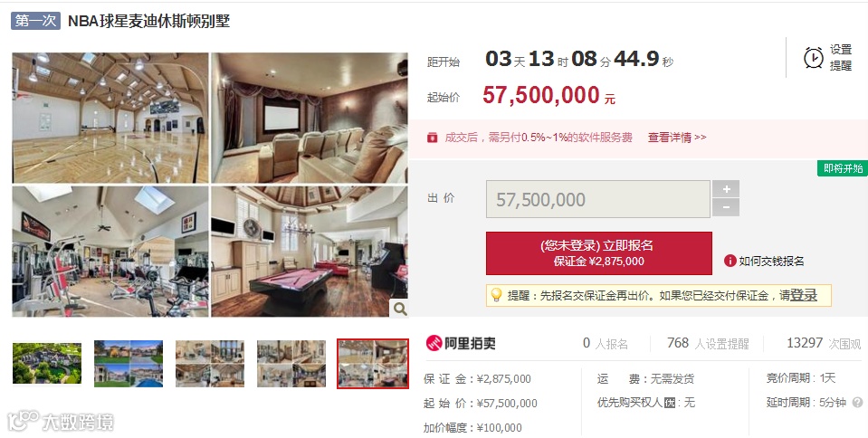Click the bid amount input field
The width and height of the screenshot is (868, 438).
coord(598,199)
